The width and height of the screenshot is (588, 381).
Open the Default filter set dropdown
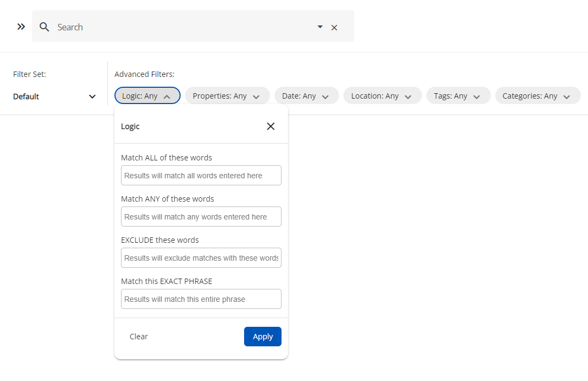[x=54, y=96]
